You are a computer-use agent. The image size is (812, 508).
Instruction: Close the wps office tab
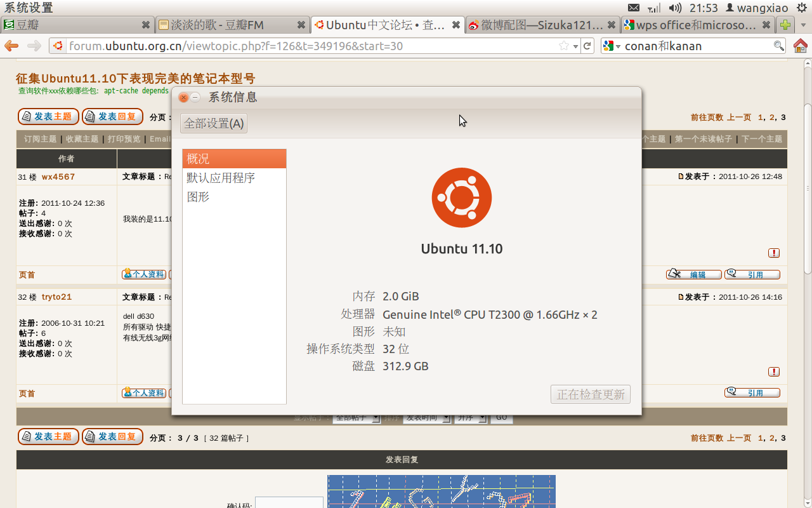click(766, 25)
